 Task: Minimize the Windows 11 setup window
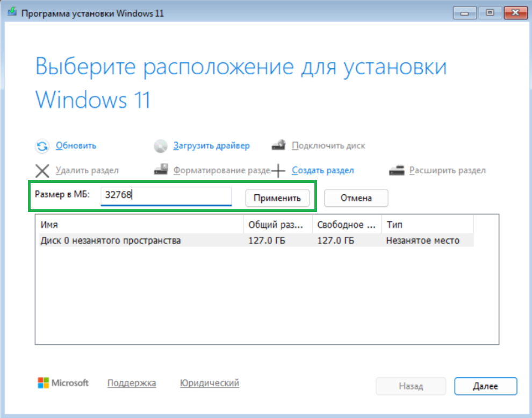point(464,13)
